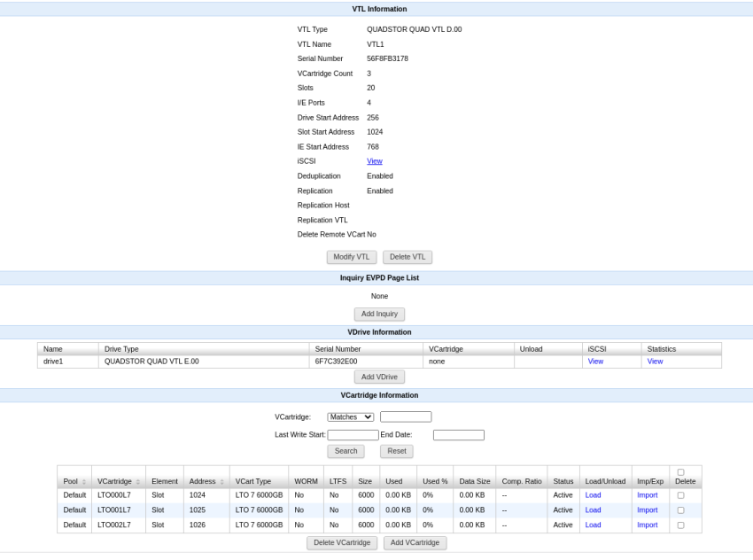Click the VTL Name value VTL1

[x=375, y=44]
